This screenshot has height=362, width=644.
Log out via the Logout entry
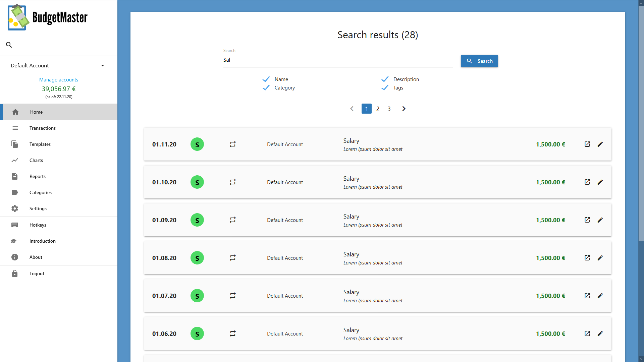coord(59,274)
